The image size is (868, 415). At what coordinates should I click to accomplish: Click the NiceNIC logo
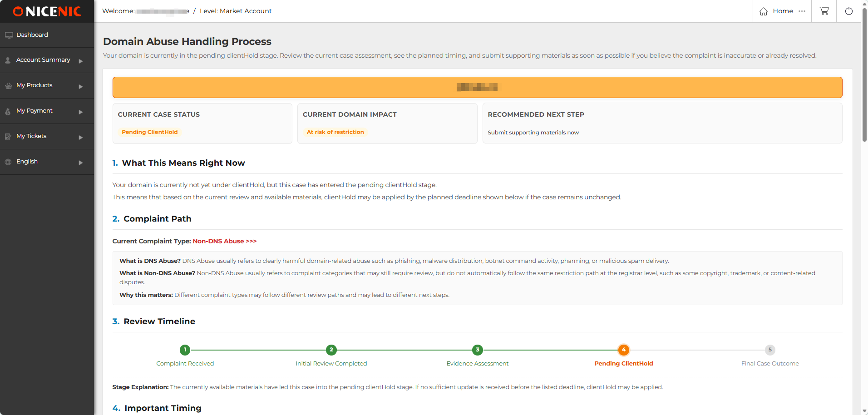[x=47, y=11]
